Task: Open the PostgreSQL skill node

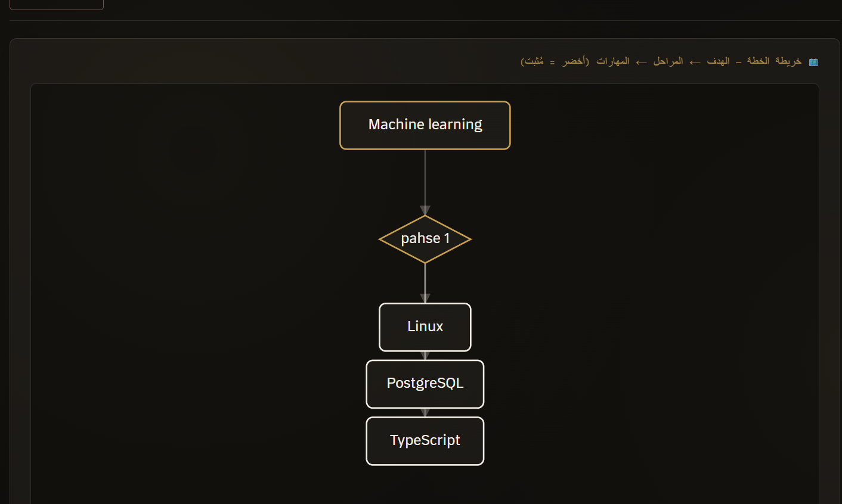Action: tap(425, 384)
